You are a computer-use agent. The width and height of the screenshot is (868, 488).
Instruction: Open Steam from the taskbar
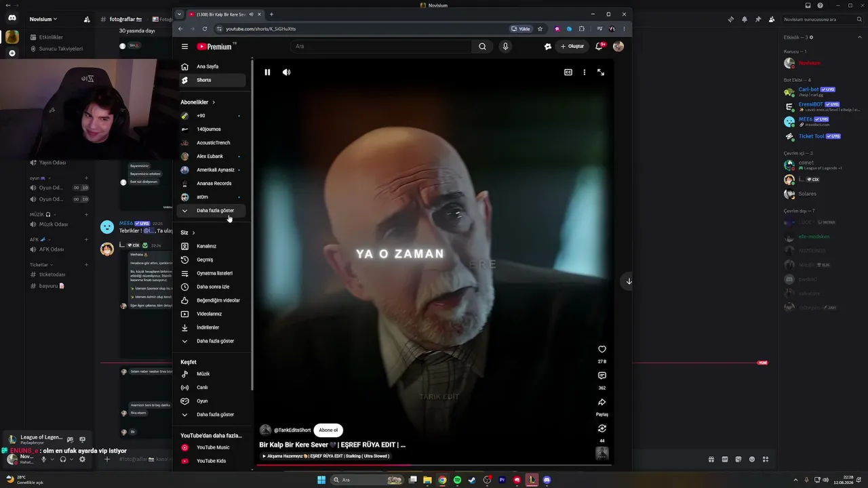click(x=472, y=480)
